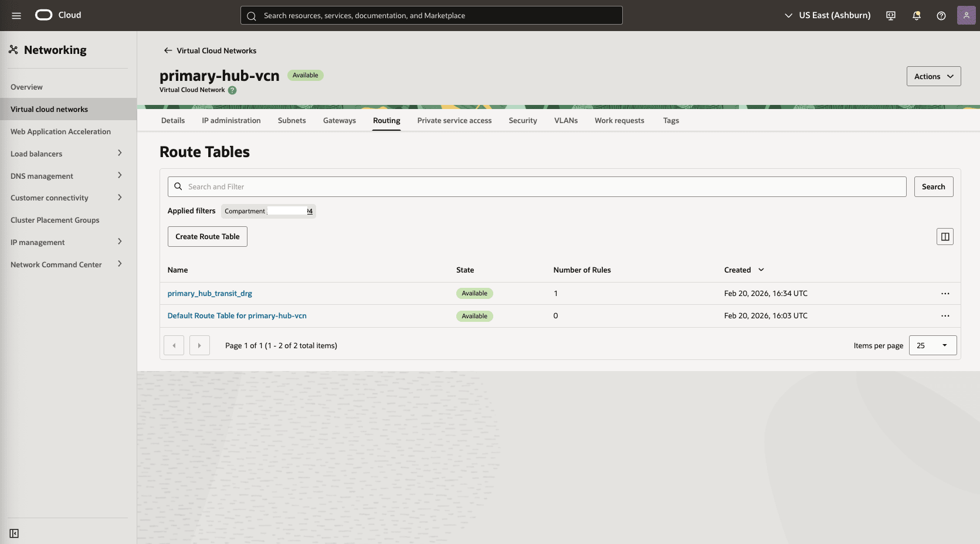Open the help question mark icon

coord(941,15)
